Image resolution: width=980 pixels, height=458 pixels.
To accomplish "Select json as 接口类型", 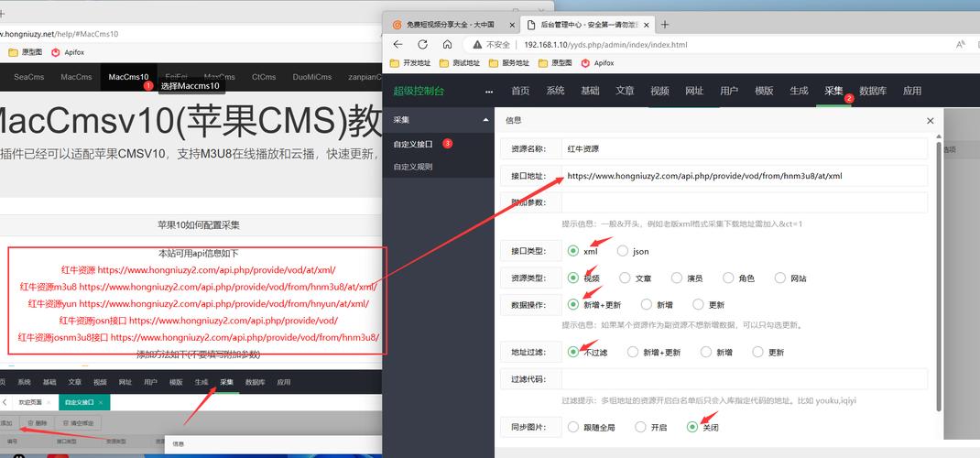I will pos(623,251).
